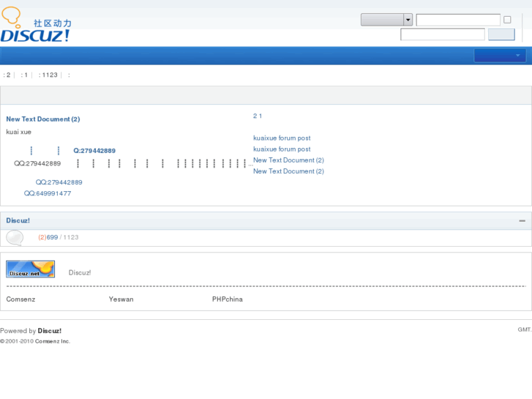Open the PHPchina friend link
The image size is (532, 399).
(228, 299)
